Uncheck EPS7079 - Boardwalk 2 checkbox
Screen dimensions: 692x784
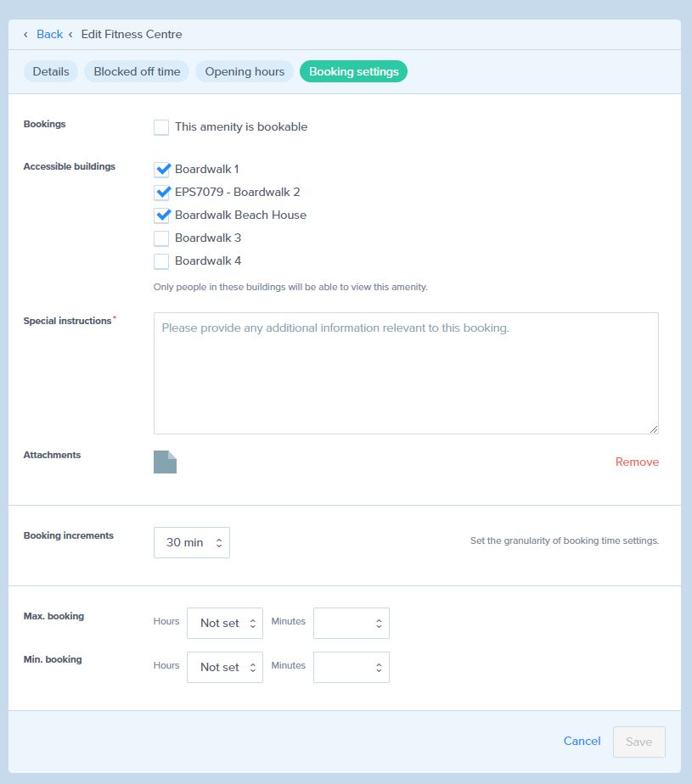(x=161, y=193)
